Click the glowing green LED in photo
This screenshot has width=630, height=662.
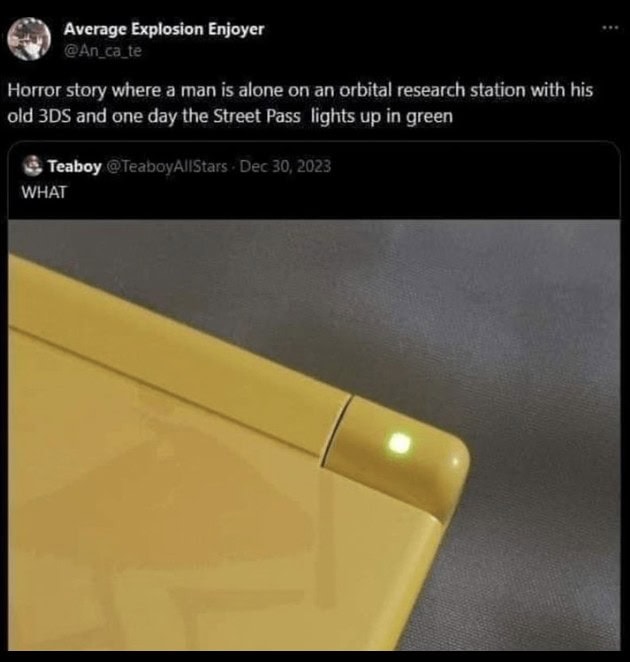399,444
